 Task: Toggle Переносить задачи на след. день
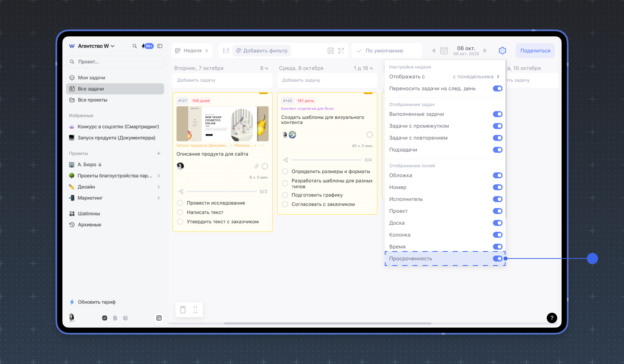coord(497,88)
